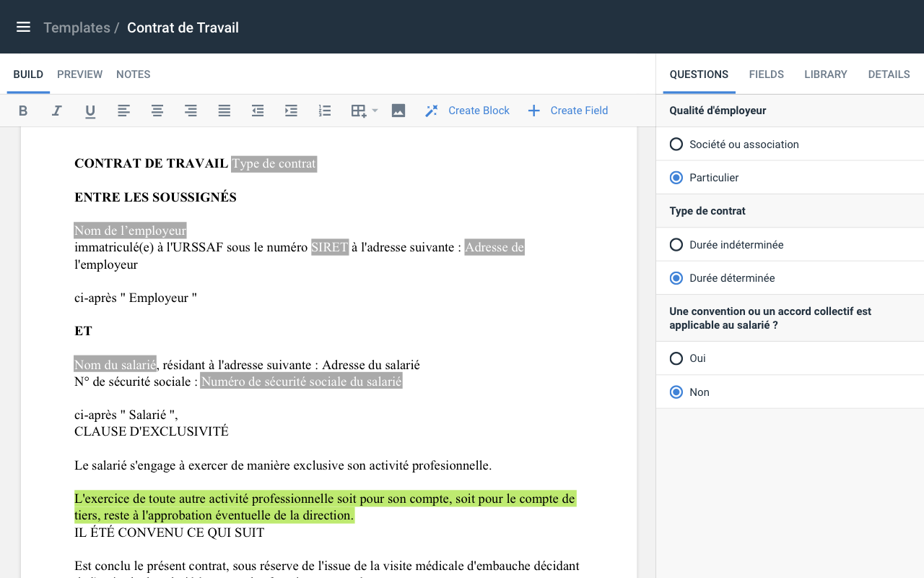
Task: Switch to the PREVIEW tab
Action: point(79,74)
